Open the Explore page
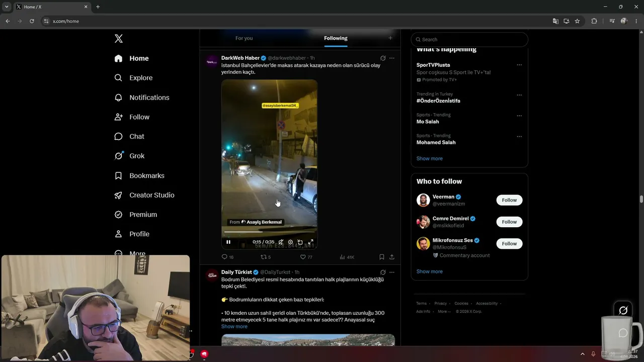The image size is (644, 362). coord(133,78)
